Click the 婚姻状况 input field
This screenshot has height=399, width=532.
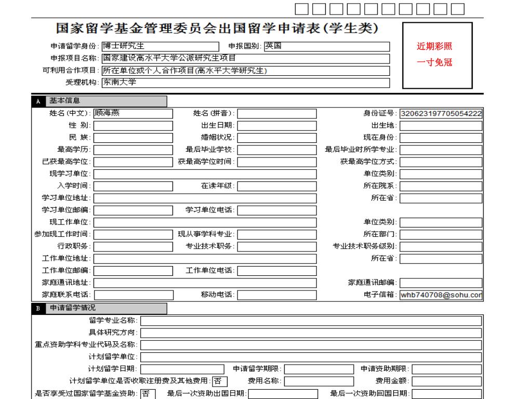tap(277, 138)
